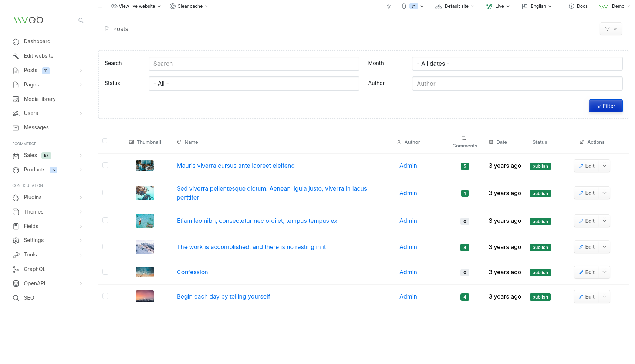
Task: Expand Edit dropdown arrow for Confession row
Action: tap(604, 272)
